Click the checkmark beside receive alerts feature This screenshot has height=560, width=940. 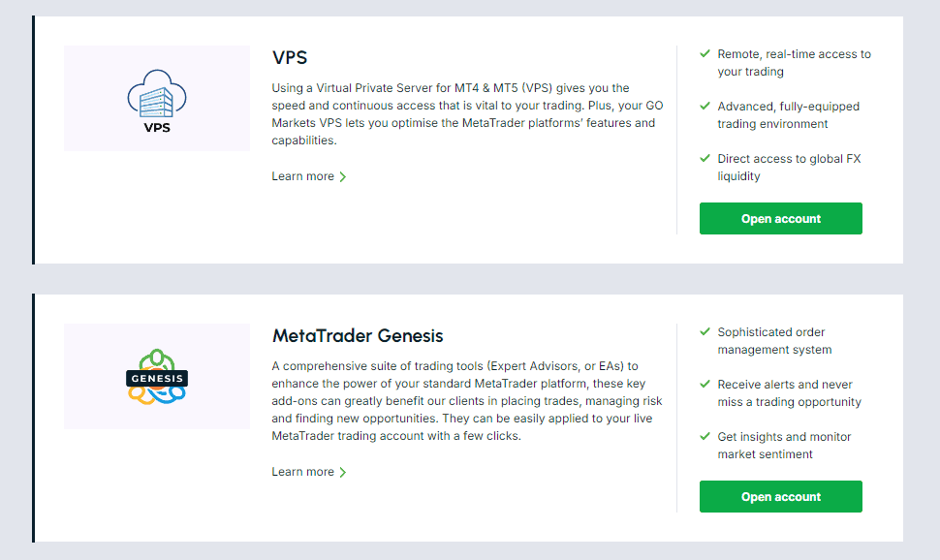pos(705,384)
